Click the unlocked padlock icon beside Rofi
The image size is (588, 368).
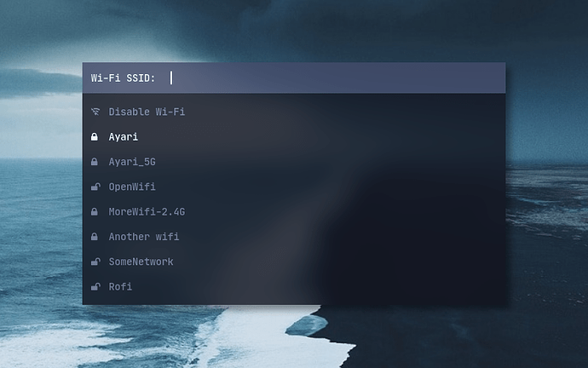pos(95,286)
